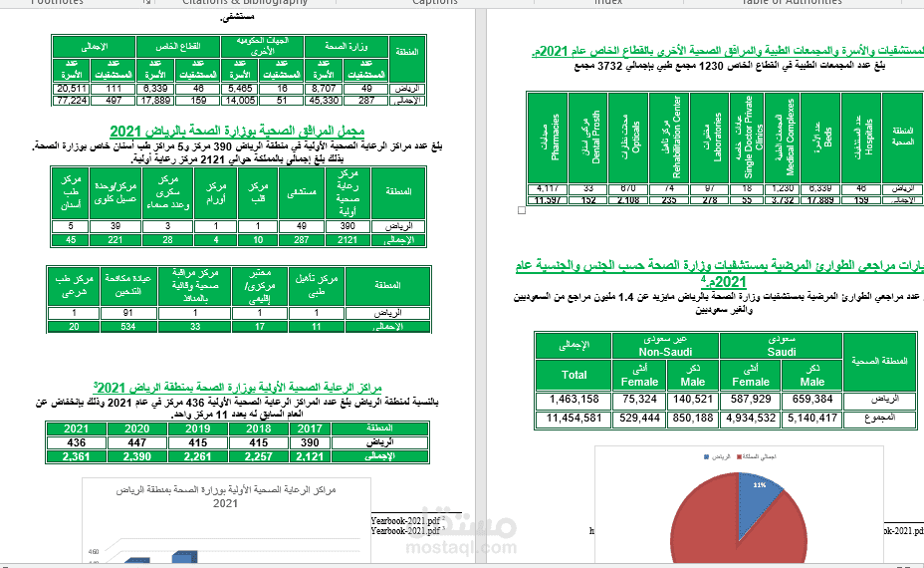The image size is (924, 568).
Task: Click the cell showing 2,108
Action: [628, 200]
